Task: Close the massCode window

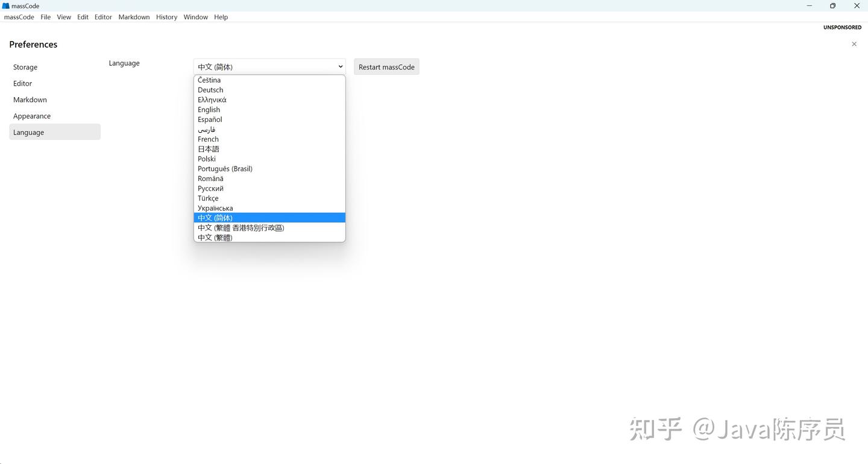Action: click(857, 6)
